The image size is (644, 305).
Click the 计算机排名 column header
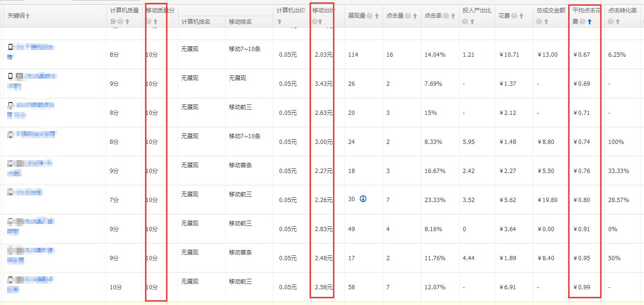pyautogui.click(x=196, y=21)
